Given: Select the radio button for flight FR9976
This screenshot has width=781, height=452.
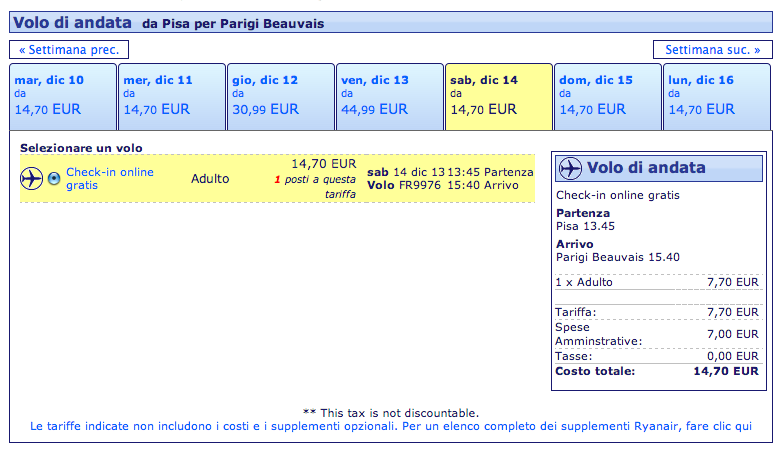Looking at the screenshot, I should coord(54,179).
